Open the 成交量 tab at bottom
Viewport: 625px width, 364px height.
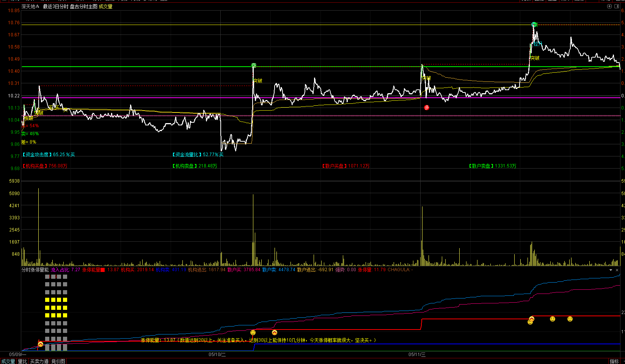pos(8,361)
